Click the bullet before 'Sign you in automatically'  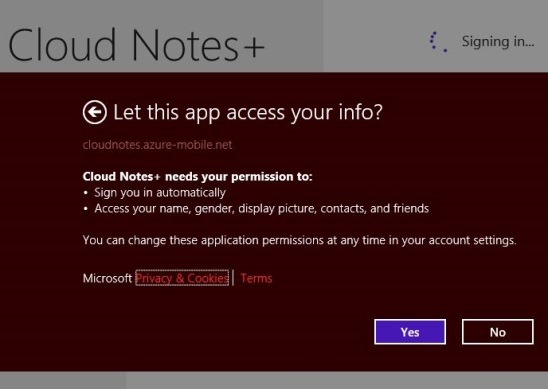point(86,193)
